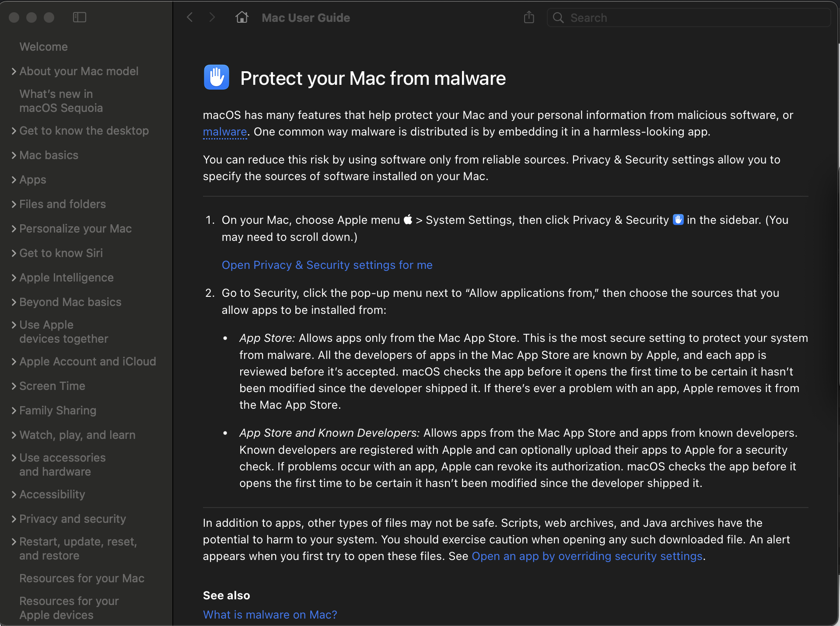Click the magnifying glass search icon
This screenshot has width=840, height=626.
pyautogui.click(x=558, y=18)
